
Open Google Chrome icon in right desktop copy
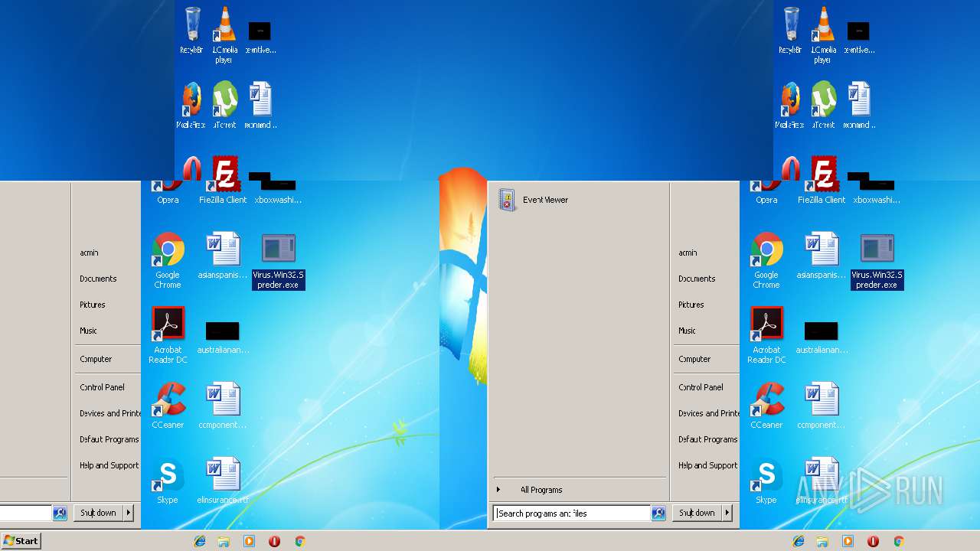pos(766,260)
